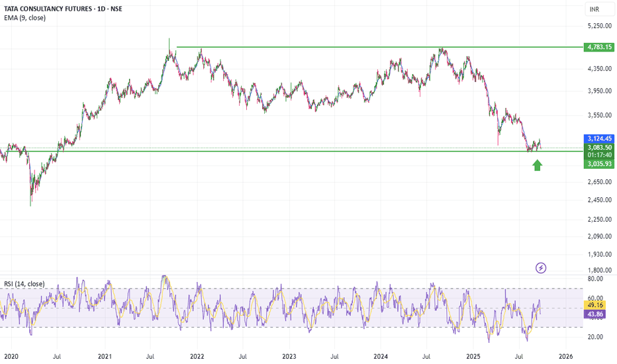617x364 pixels.
Task: Click the 2026 label on time axis
Action: [x=566, y=357]
